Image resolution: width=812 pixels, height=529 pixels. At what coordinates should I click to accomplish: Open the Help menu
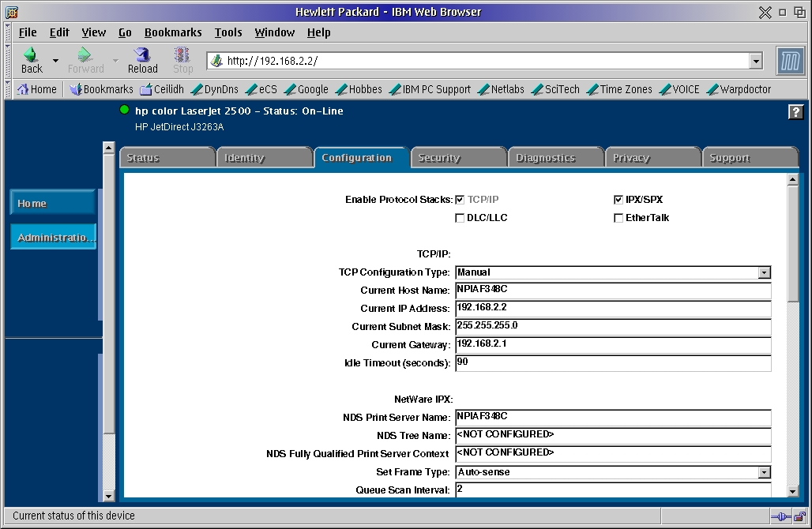[x=318, y=32]
